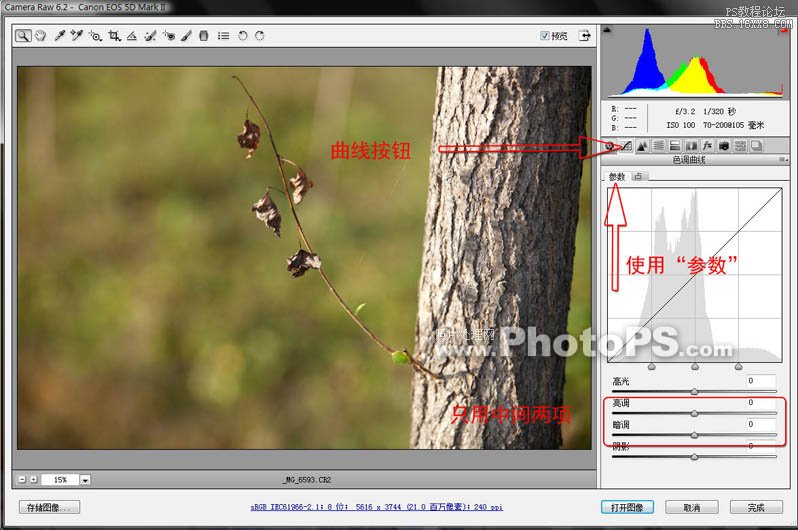
Task: Open the Effects (fx) panel icon
Action: point(707,146)
